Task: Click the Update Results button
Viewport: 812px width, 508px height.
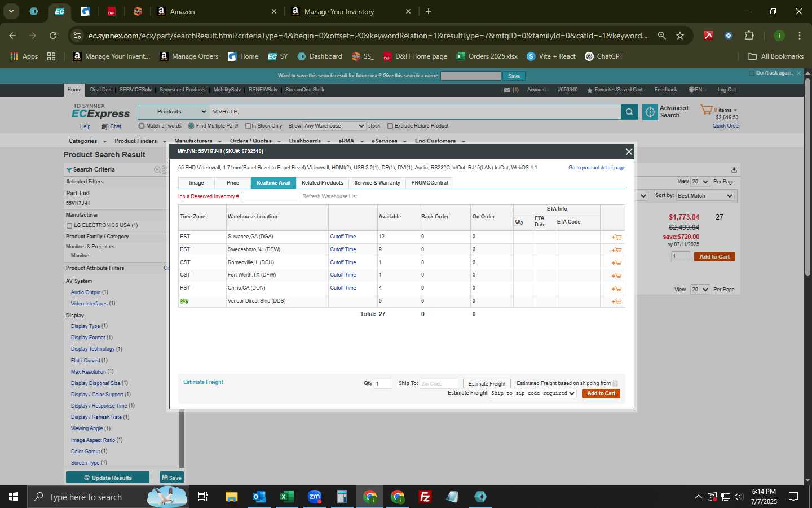Action: (x=108, y=478)
